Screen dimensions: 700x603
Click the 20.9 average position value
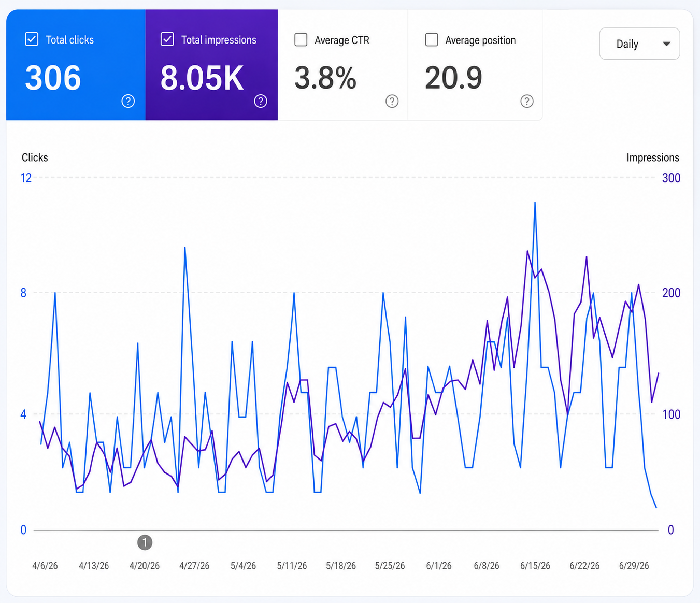[454, 78]
